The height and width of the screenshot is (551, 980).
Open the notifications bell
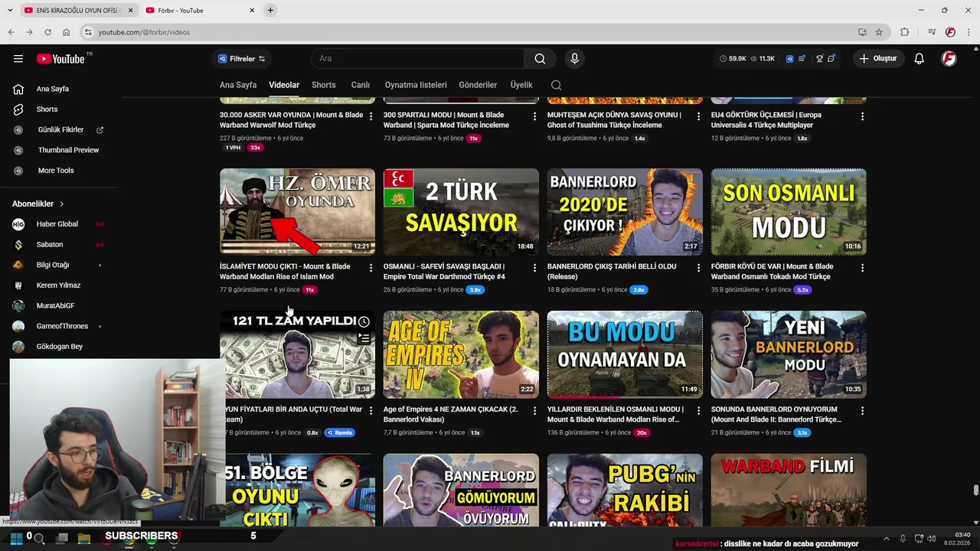tap(919, 59)
